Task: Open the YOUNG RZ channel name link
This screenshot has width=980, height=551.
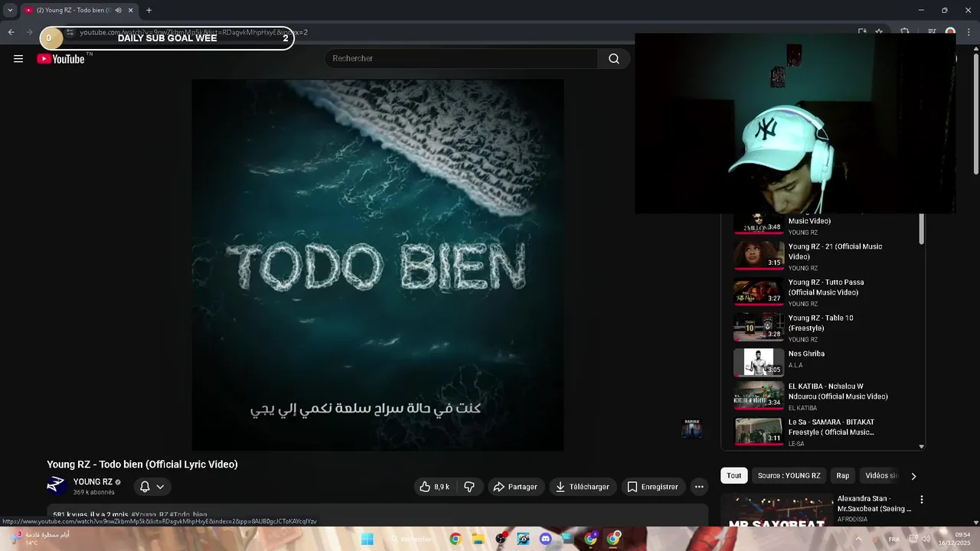Action: click(x=93, y=482)
